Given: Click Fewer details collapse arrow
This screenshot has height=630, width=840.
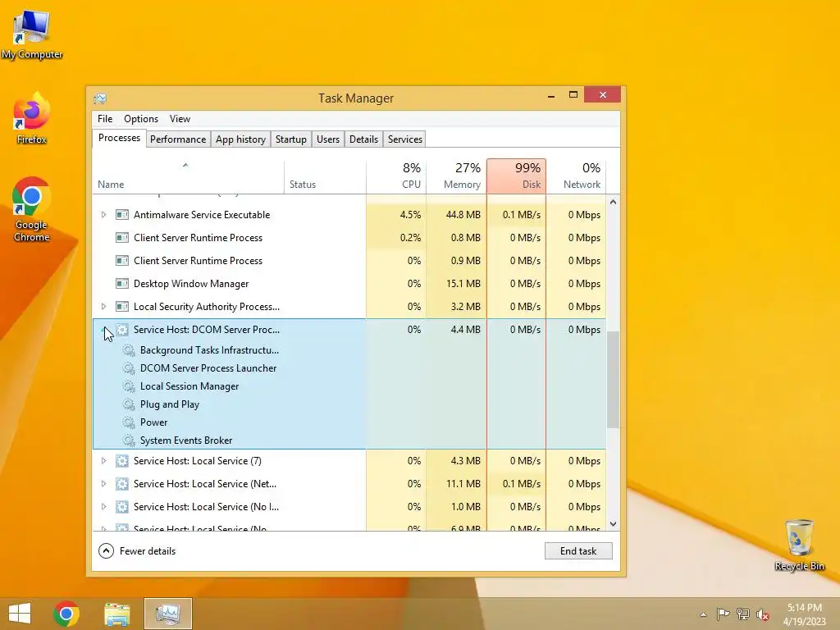Looking at the screenshot, I should (106, 550).
